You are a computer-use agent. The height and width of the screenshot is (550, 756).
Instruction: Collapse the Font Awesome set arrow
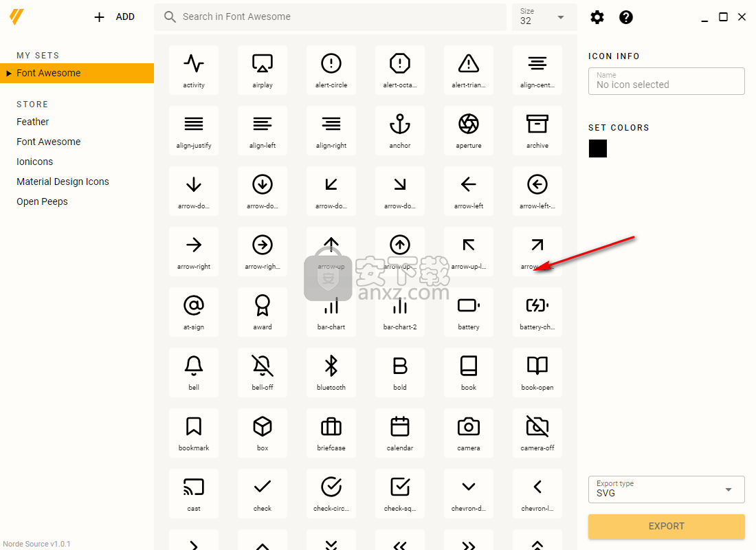click(9, 74)
